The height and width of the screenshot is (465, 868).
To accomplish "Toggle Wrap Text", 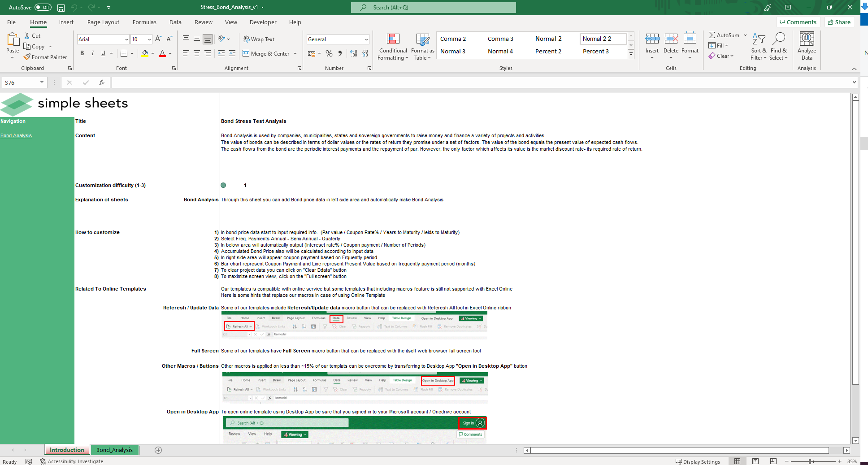I will point(259,39).
